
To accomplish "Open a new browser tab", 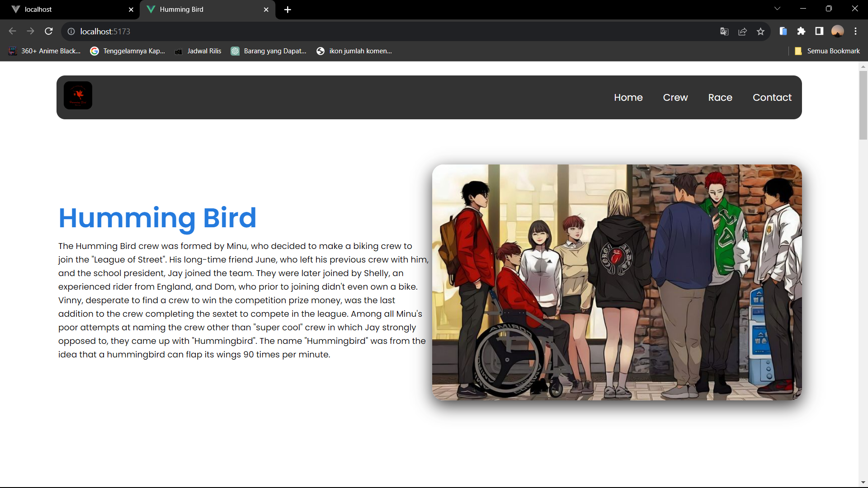I will tap(288, 9).
